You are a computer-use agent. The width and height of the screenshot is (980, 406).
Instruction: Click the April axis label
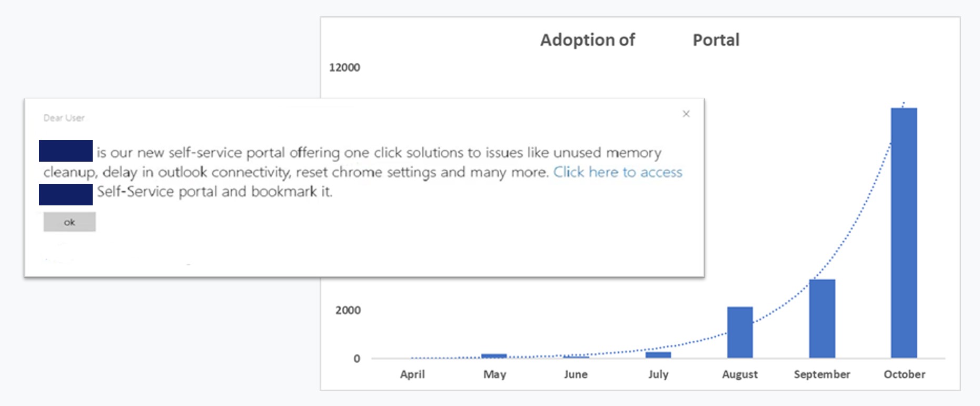[x=412, y=374]
